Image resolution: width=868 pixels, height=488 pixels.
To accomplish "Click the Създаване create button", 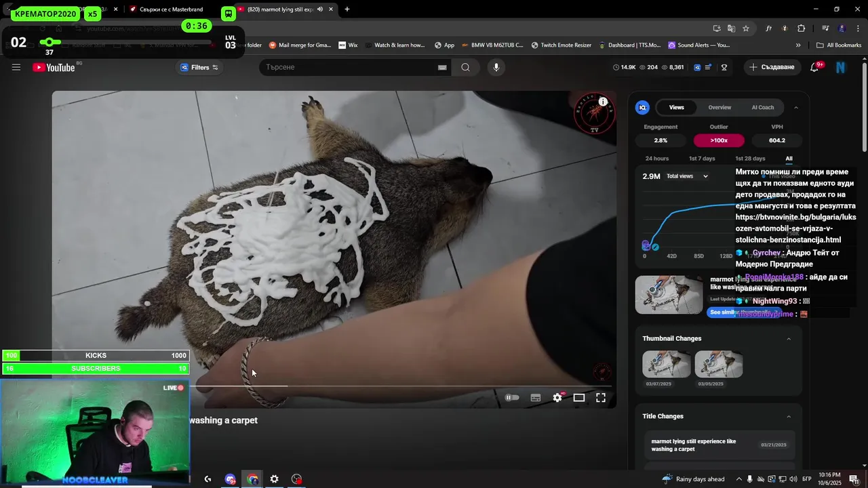I will (x=772, y=67).
